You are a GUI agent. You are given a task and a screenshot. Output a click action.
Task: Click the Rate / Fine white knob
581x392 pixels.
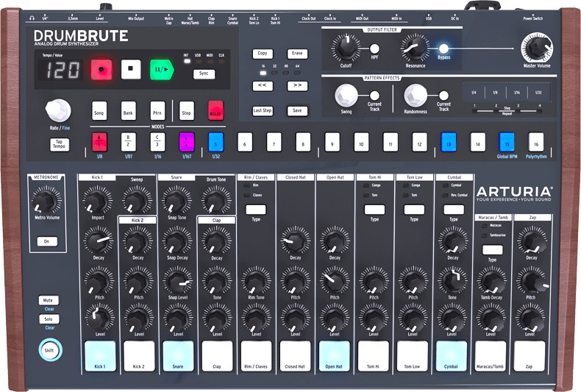point(58,110)
